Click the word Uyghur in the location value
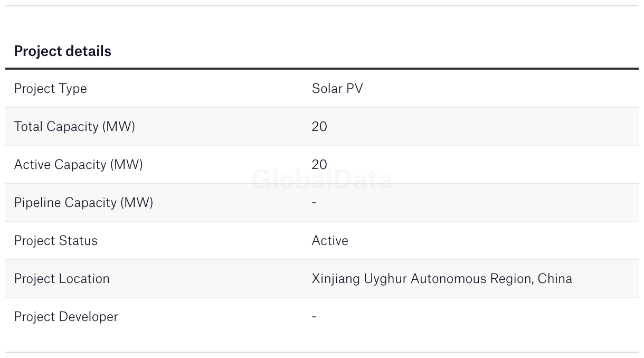The height and width of the screenshot is (358, 644). 385,279
